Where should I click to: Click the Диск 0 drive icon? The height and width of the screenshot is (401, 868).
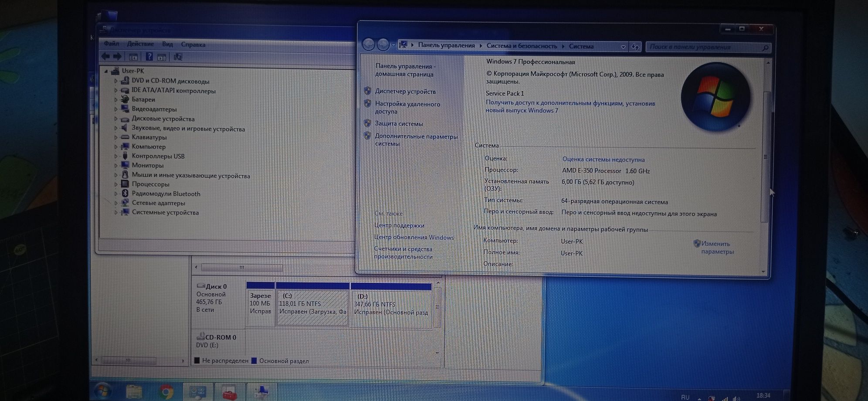coord(201,286)
